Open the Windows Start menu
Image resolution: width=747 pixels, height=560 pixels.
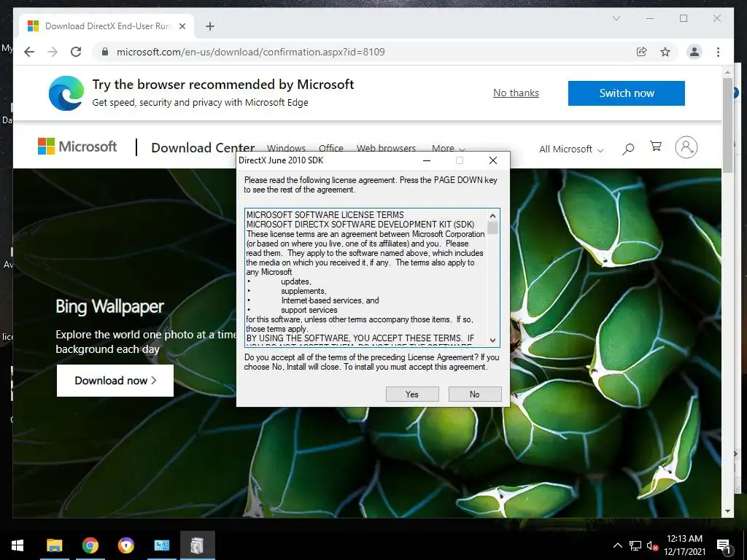coord(18,545)
